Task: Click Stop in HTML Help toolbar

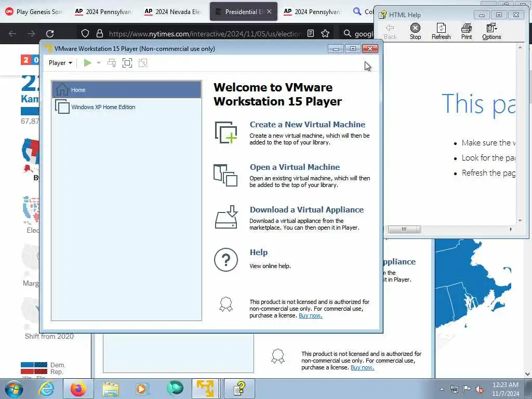Action: click(415, 32)
